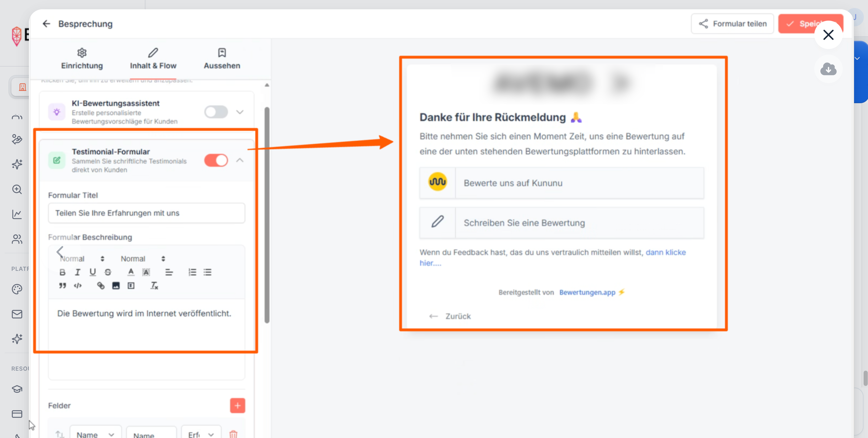The height and width of the screenshot is (438, 868).
Task: Insert a numbered list
Action: (192, 272)
